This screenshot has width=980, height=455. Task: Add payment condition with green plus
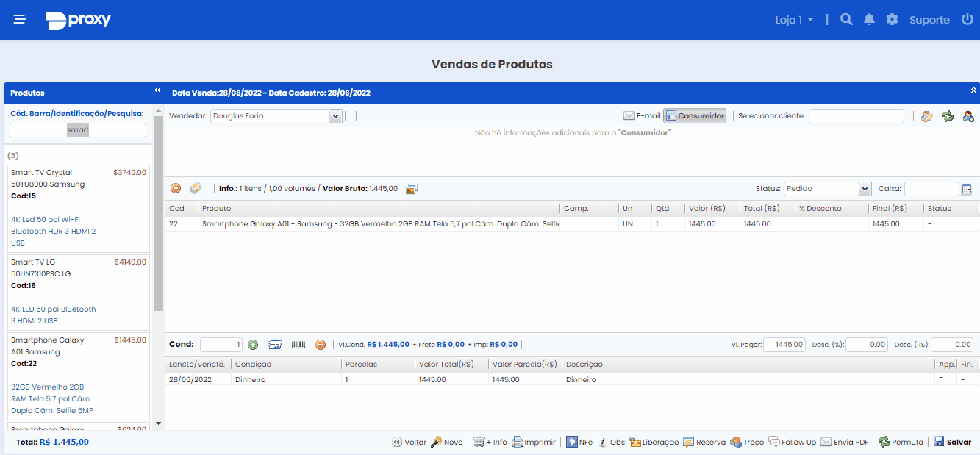[253, 344]
